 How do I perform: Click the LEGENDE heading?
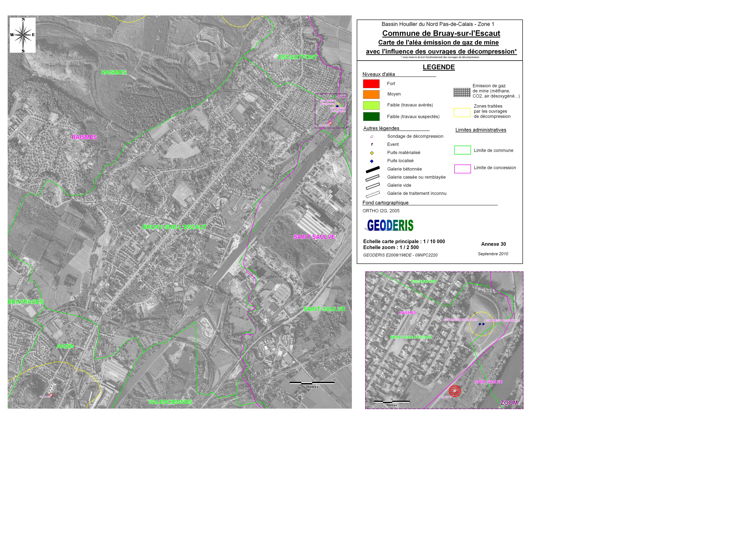click(x=439, y=67)
